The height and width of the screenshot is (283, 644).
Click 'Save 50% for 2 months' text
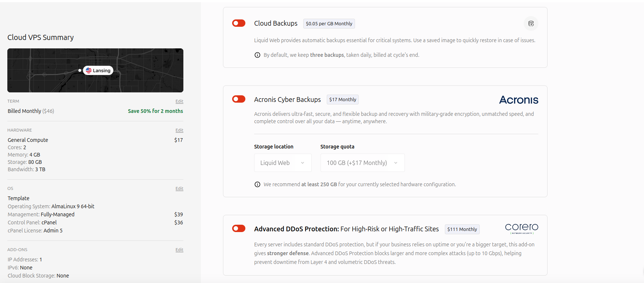(x=155, y=111)
